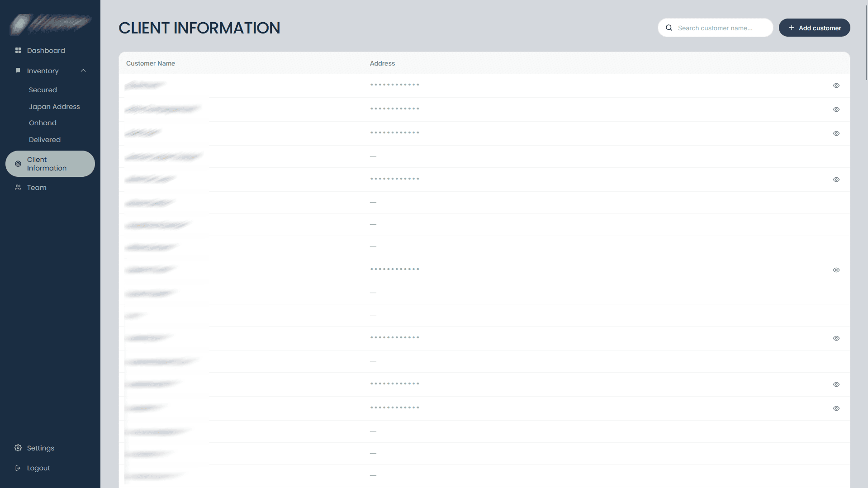Viewport: 868px width, 488px height.
Task: Unmask address in third customer row
Action: coord(836,133)
